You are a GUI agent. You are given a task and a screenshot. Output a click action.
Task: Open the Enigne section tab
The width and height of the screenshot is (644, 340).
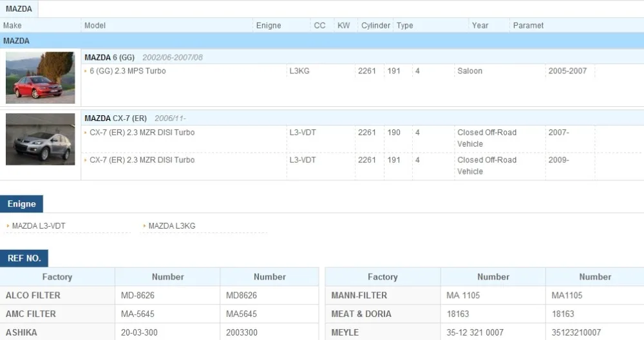click(21, 203)
